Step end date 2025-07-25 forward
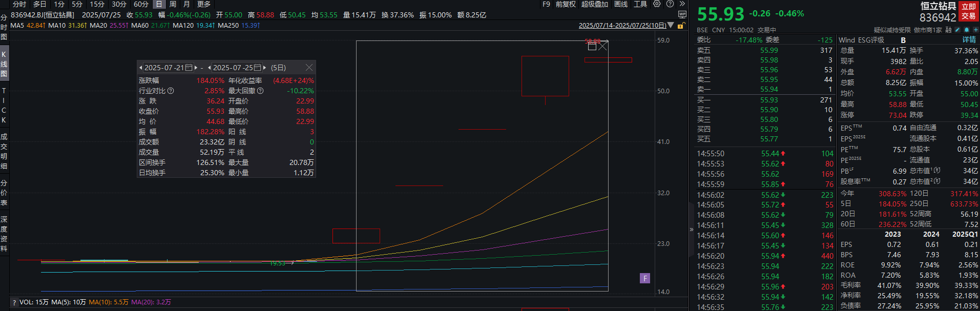The height and width of the screenshot is (311, 980). [264, 68]
